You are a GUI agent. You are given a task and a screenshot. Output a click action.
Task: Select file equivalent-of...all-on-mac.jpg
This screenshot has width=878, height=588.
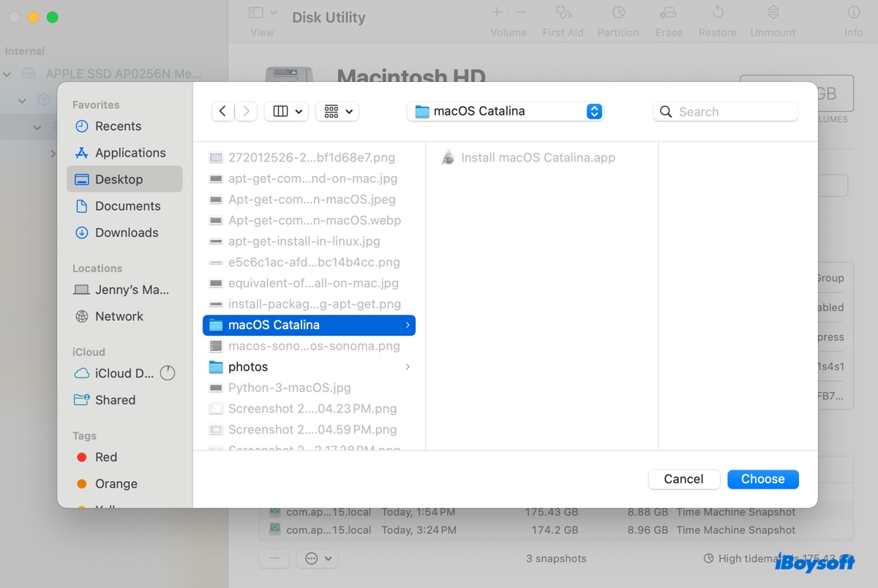(309, 283)
